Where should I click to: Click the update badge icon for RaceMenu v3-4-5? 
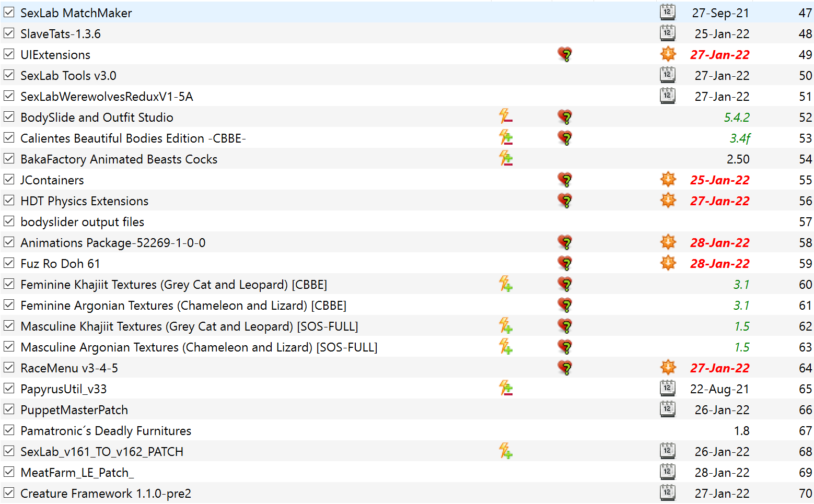[x=668, y=367]
